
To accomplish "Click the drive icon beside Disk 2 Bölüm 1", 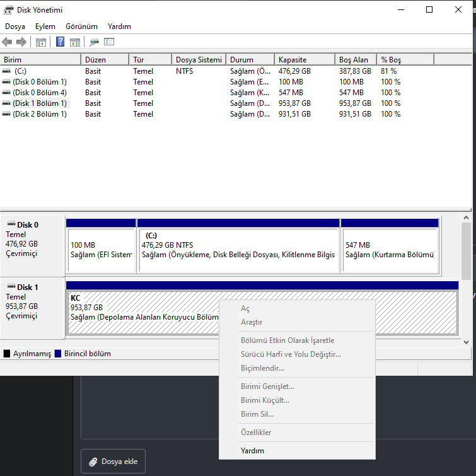I will click(x=6, y=114).
